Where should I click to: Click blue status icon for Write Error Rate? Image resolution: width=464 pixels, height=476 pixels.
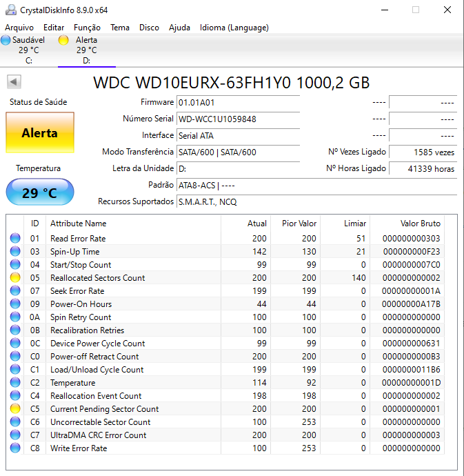pyautogui.click(x=15, y=448)
